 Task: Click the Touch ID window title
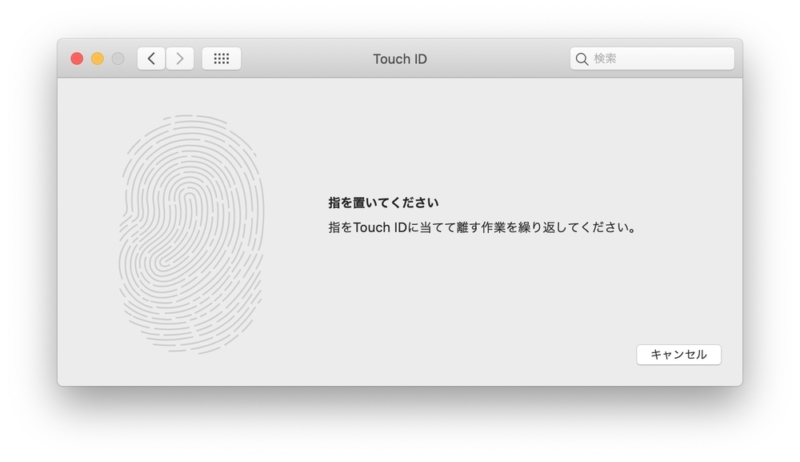coord(400,59)
